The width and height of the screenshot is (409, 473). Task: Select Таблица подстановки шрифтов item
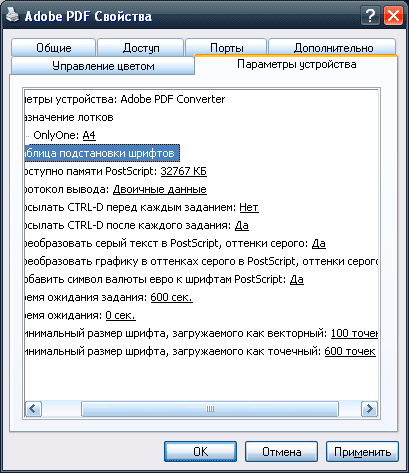[102, 153]
